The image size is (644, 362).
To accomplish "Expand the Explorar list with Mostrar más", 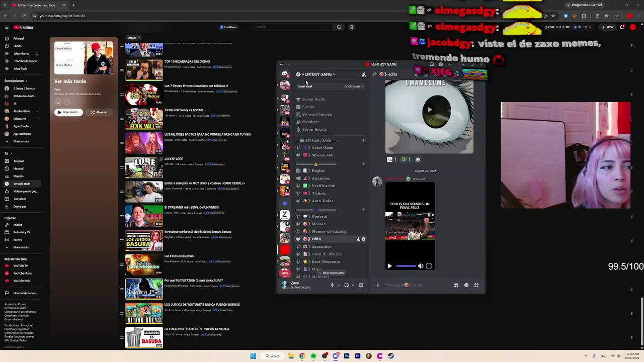I will pos(21,247).
